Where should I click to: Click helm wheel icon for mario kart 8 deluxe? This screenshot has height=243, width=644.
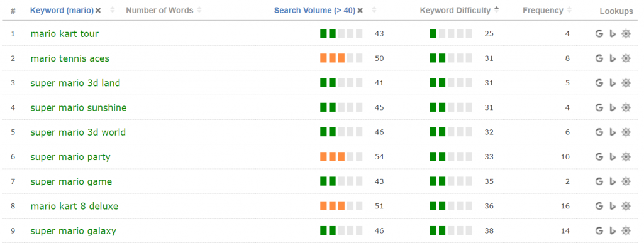coord(626,206)
